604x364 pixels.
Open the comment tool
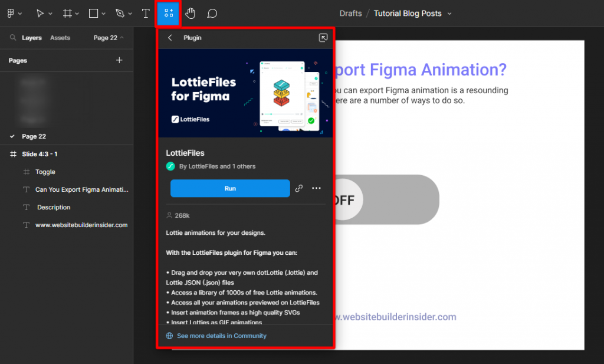pyautogui.click(x=212, y=13)
